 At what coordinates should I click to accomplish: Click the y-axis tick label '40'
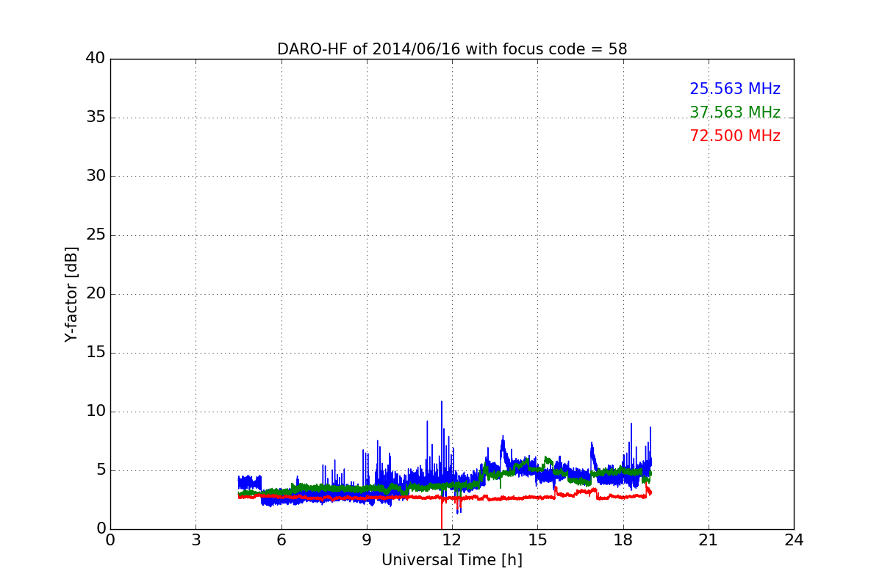pos(96,59)
